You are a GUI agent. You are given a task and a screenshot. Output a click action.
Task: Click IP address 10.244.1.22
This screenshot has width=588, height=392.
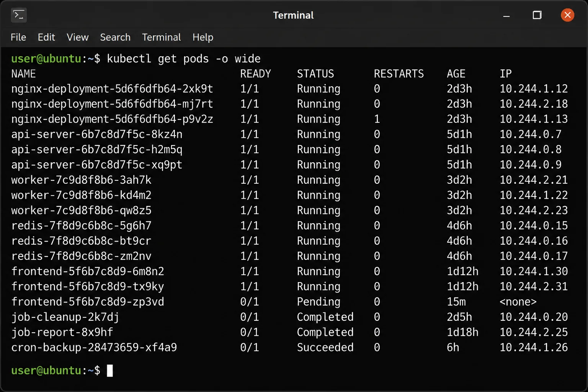point(534,195)
